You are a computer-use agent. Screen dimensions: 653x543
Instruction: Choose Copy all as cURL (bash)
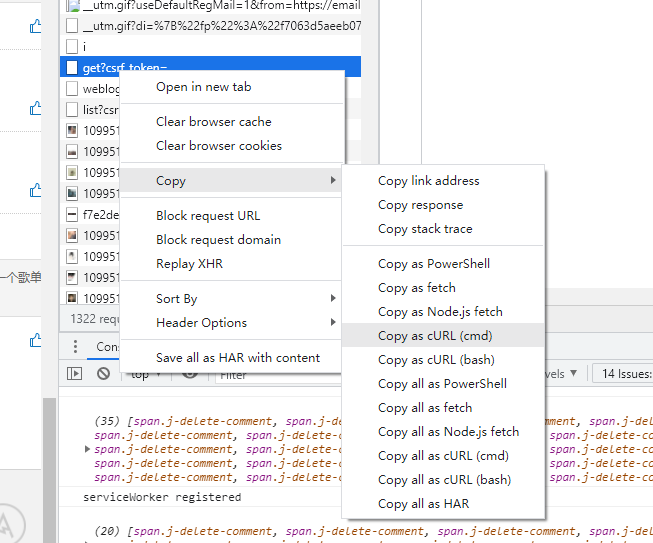pos(443,480)
